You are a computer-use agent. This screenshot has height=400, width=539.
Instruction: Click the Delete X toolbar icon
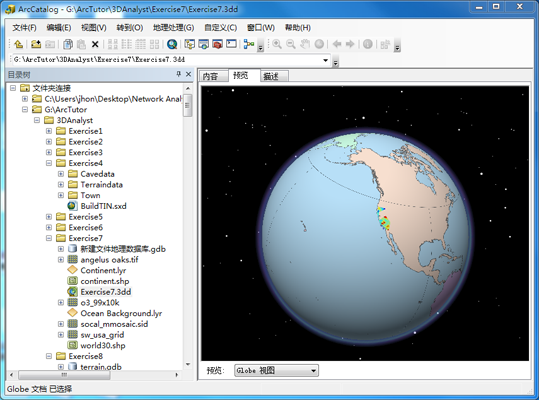pyautogui.click(x=95, y=44)
